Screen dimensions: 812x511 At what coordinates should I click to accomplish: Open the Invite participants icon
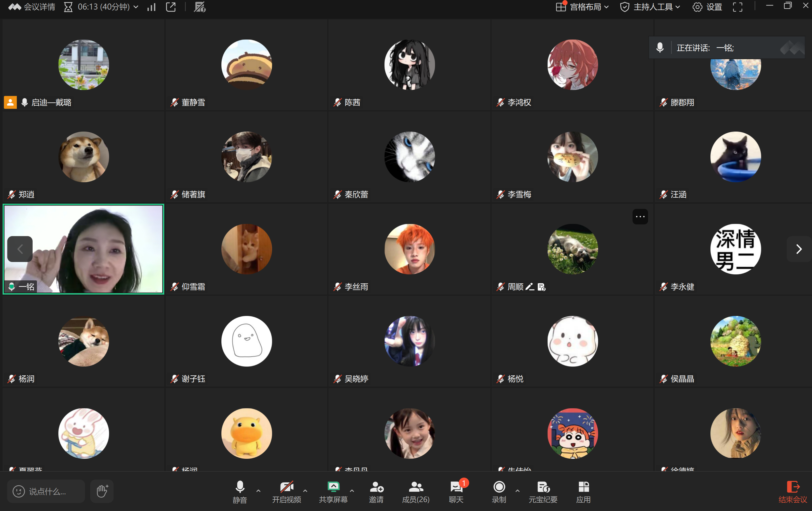[x=376, y=491]
